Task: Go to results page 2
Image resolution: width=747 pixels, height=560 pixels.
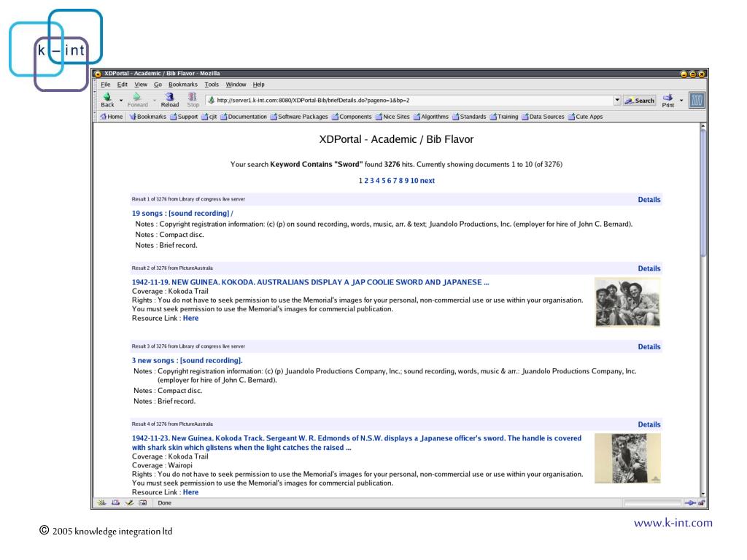Action: [x=366, y=181]
